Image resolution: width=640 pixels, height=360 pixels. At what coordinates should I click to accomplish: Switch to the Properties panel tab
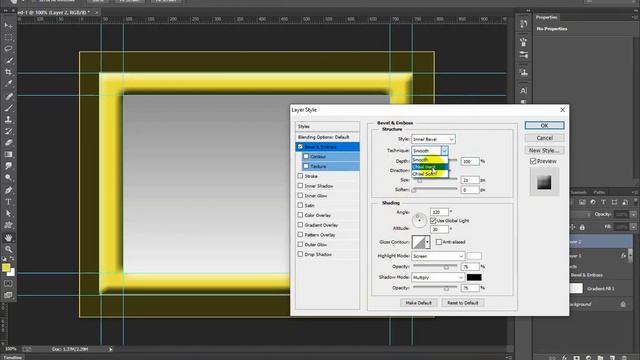pos(546,17)
